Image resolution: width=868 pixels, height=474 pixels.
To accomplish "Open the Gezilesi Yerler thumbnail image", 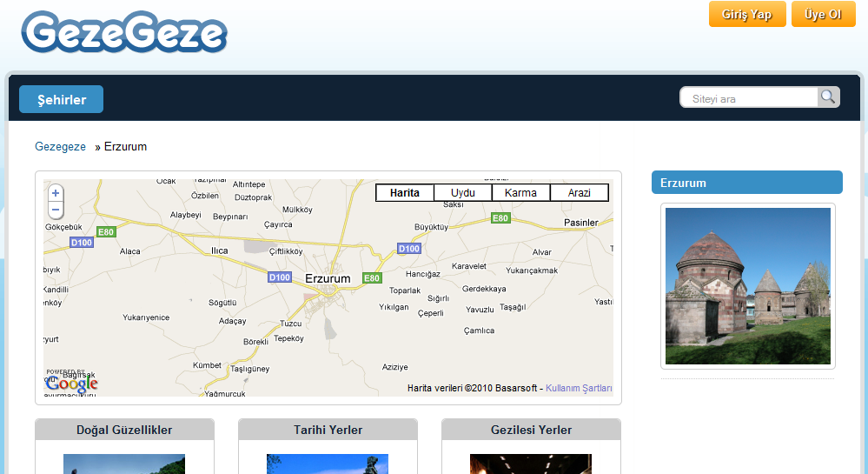I will point(531,464).
